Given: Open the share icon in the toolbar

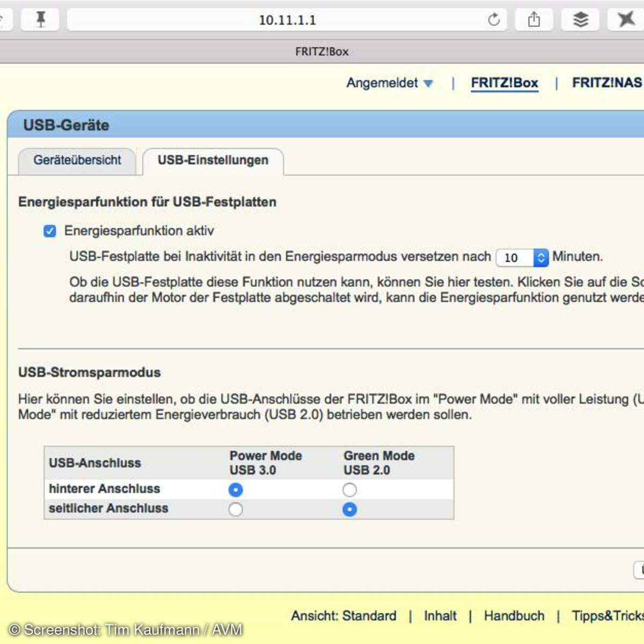Looking at the screenshot, I should tap(533, 20).
